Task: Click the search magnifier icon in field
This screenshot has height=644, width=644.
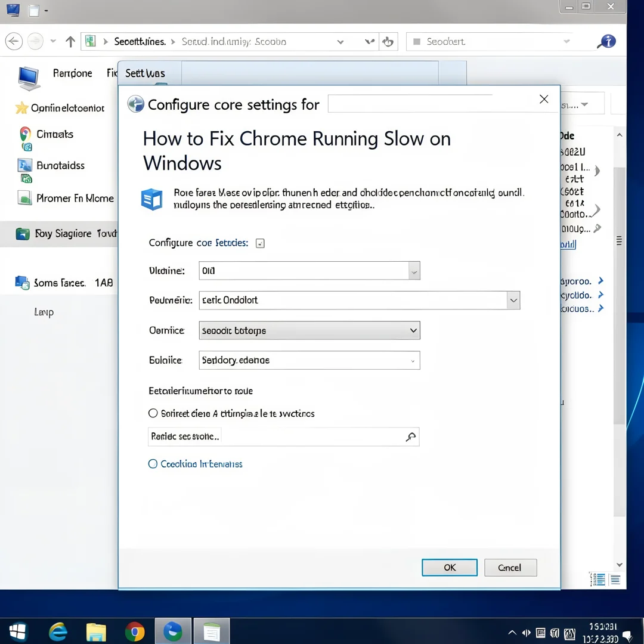Action: pyautogui.click(x=411, y=436)
